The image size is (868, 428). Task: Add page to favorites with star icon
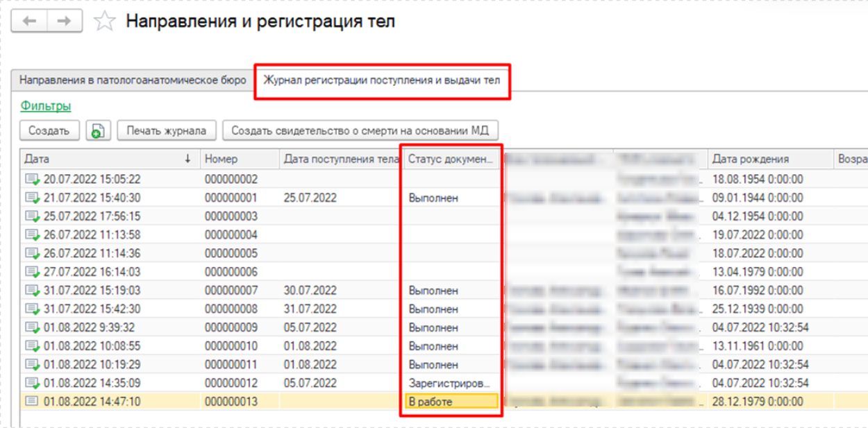104,22
